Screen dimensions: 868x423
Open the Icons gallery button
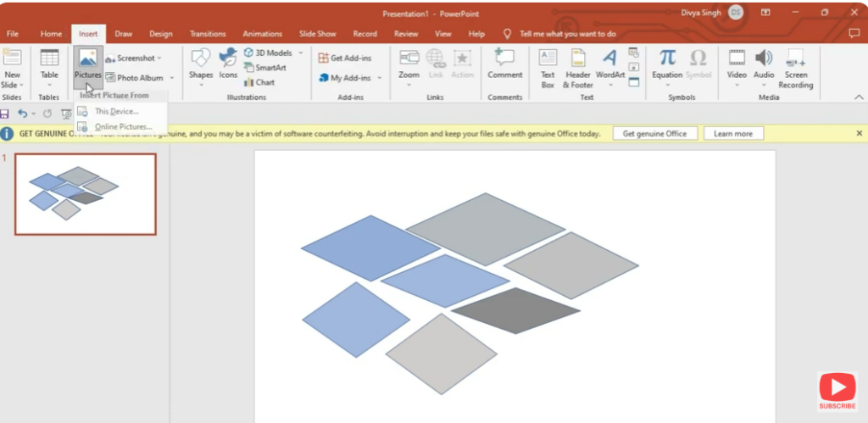pyautogui.click(x=228, y=65)
